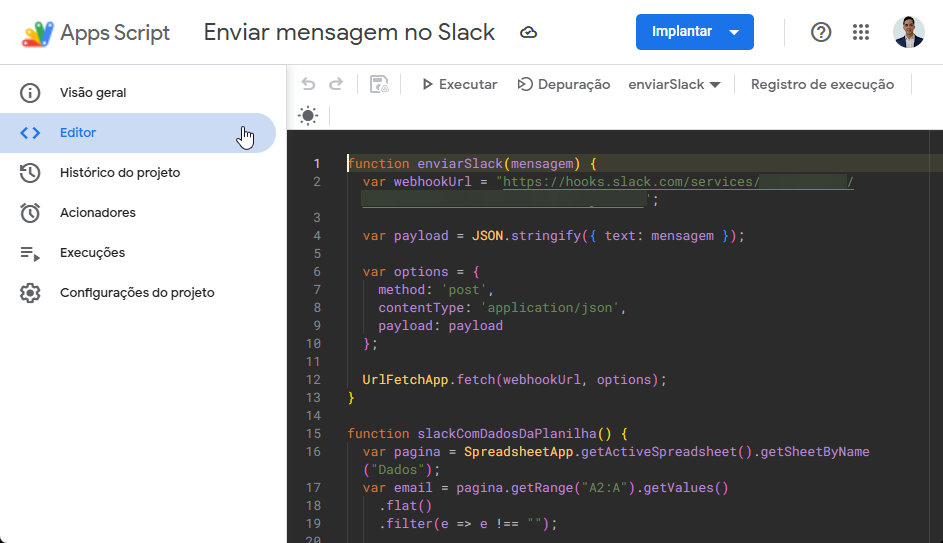Rename project title Enviar mensagem no Slack
Image resolution: width=943 pixels, height=543 pixels.
349,33
